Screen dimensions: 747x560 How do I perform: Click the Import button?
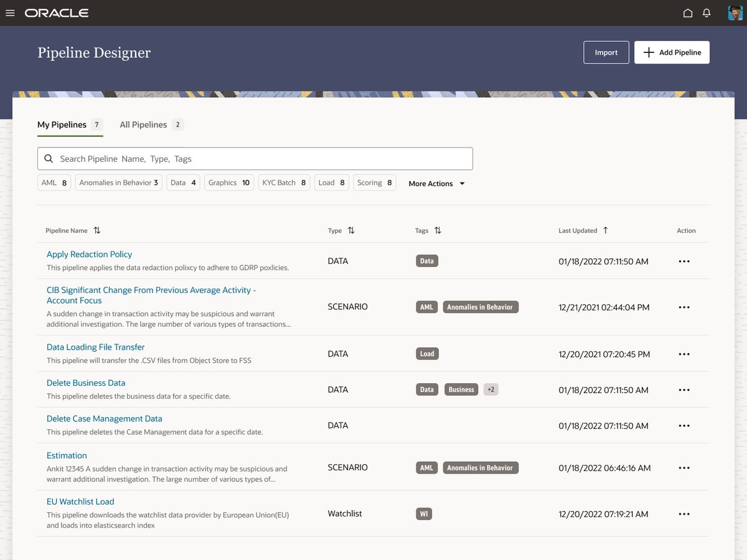(x=606, y=52)
